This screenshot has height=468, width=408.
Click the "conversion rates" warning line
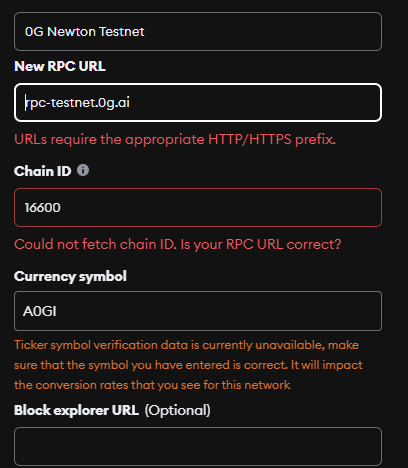(152, 385)
